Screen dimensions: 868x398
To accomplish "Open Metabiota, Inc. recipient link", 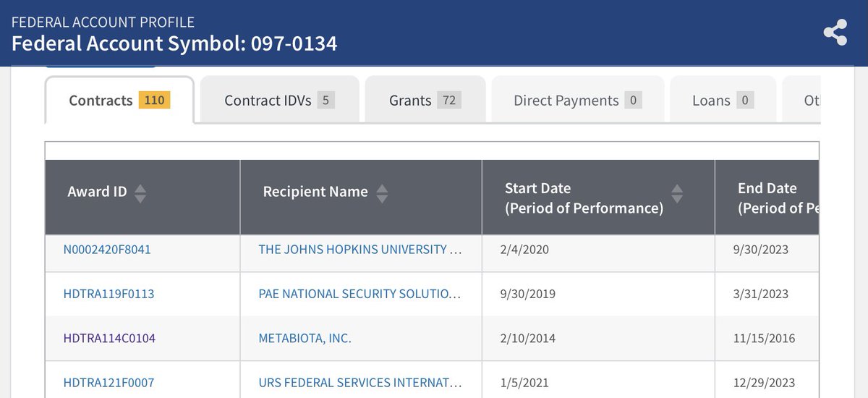I will pyautogui.click(x=305, y=338).
